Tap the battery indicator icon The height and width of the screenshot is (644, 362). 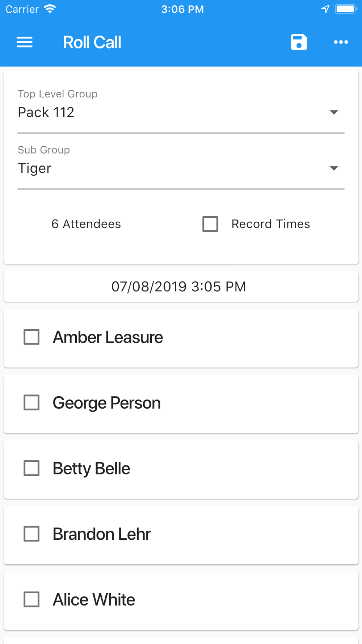pos(346,9)
